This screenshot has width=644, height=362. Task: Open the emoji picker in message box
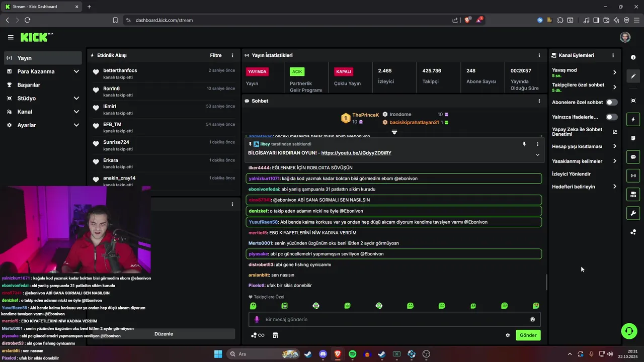click(532, 319)
